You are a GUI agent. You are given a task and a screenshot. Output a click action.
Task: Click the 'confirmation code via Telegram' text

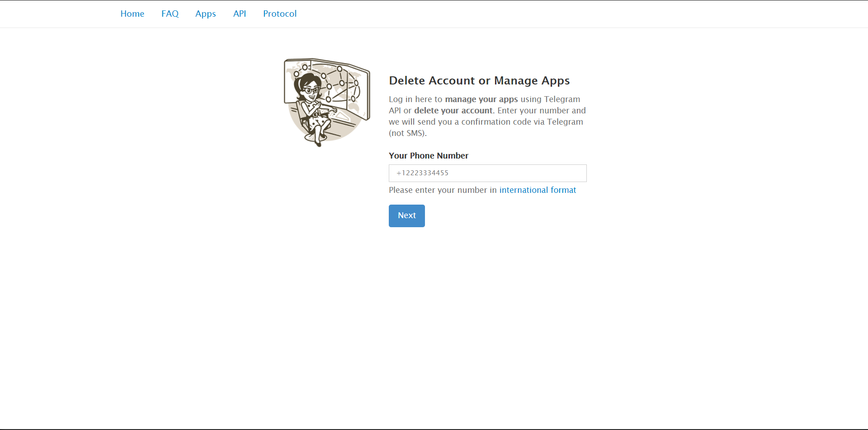pos(522,122)
